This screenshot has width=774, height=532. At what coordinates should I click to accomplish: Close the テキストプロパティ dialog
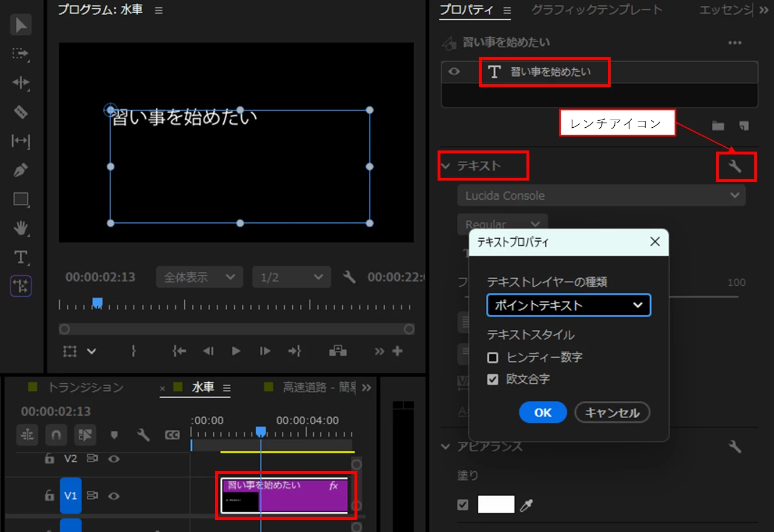pos(655,242)
